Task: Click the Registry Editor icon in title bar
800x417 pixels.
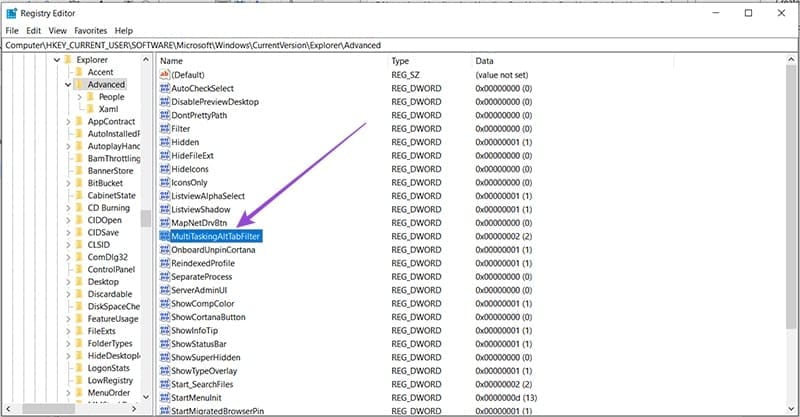Action: click(x=13, y=13)
